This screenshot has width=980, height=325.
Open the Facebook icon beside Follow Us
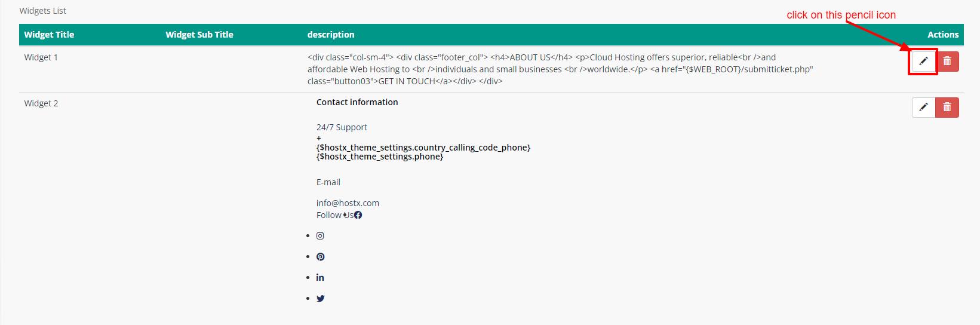(x=358, y=215)
